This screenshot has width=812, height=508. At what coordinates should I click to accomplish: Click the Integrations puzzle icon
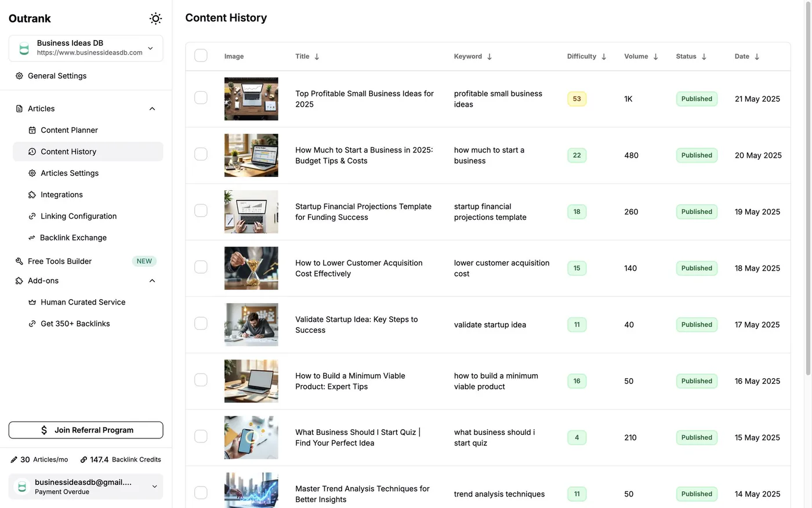32,195
